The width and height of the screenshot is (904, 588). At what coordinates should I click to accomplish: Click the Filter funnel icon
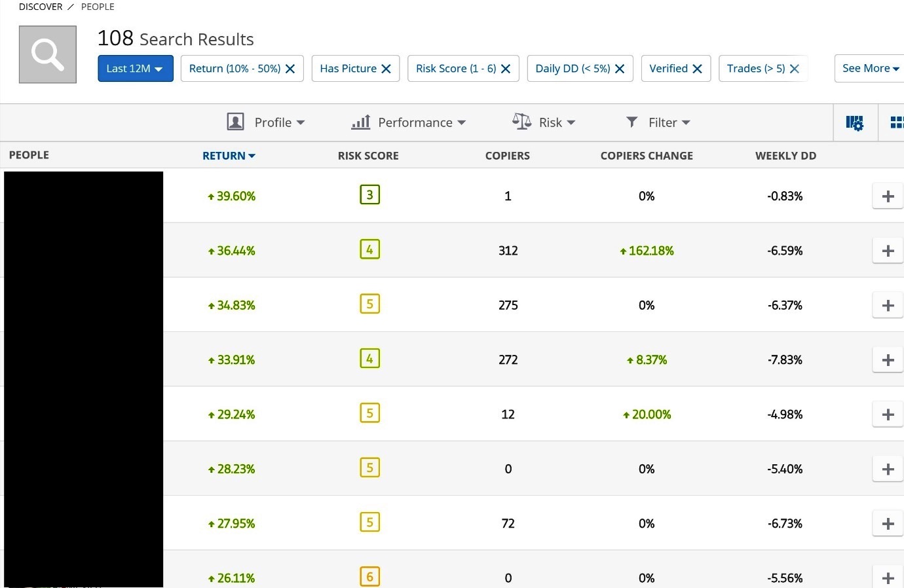[631, 122]
